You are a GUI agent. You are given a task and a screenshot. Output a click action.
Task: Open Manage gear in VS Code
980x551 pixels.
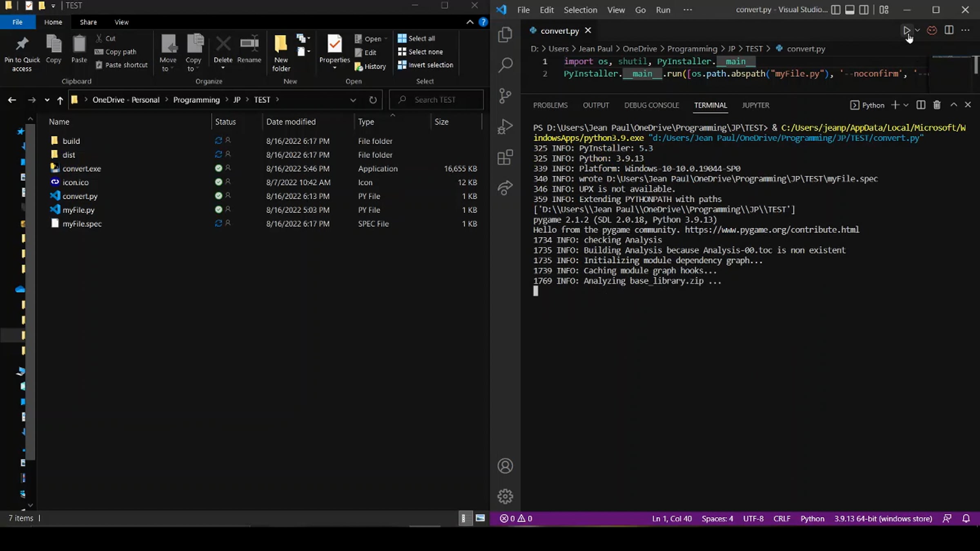click(x=505, y=496)
